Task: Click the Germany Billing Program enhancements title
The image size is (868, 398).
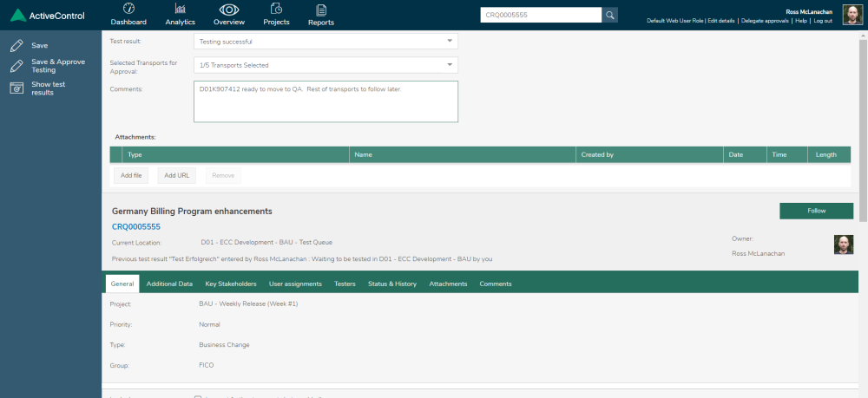Action: [x=192, y=212]
